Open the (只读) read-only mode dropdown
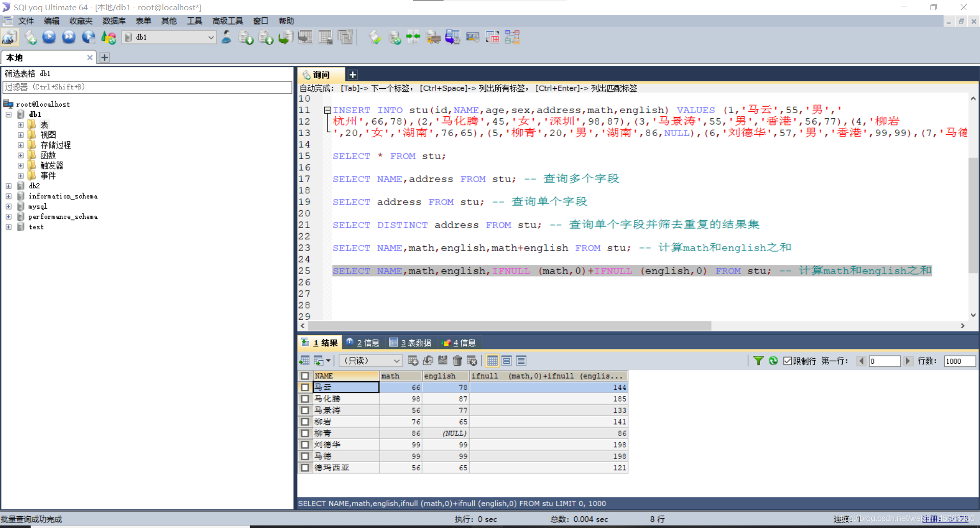The width and height of the screenshot is (980, 528). (x=371, y=361)
